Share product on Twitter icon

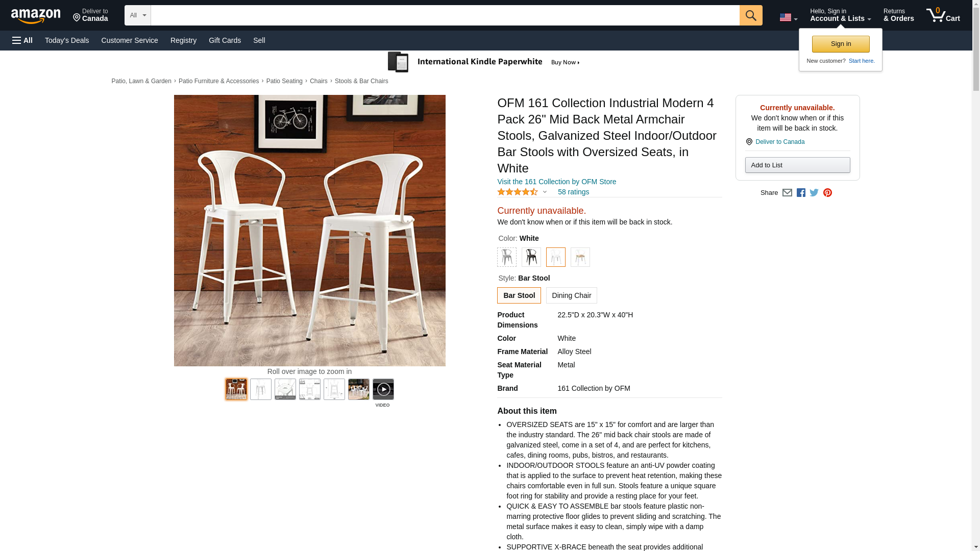click(814, 193)
